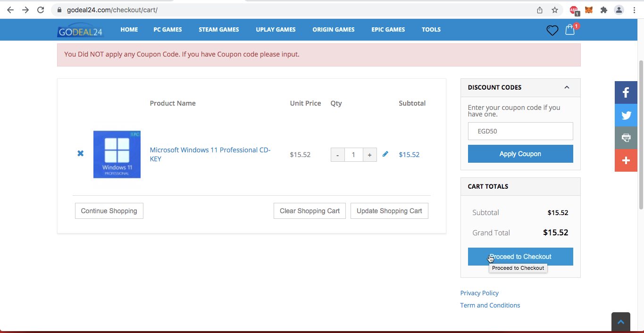
Task: Open the UPLAY GAMES menu
Action: point(276,29)
